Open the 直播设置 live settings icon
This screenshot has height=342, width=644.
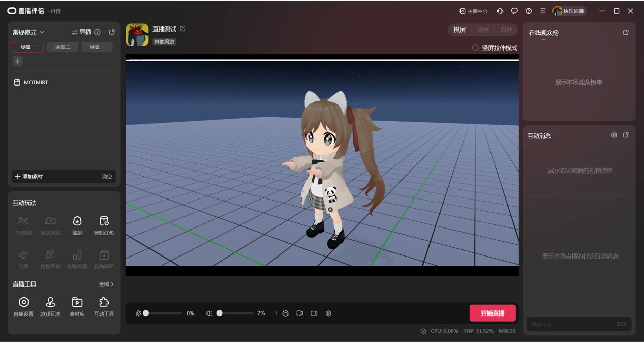pyautogui.click(x=23, y=306)
